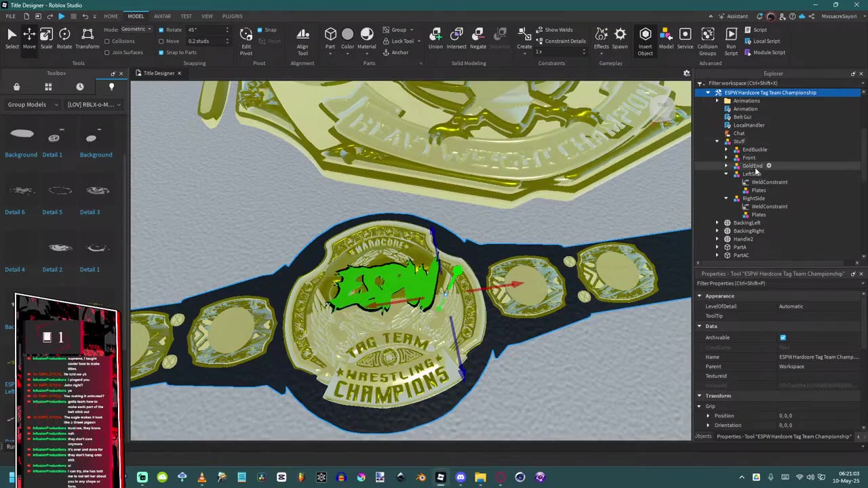Open viewport settings gear icon
This screenshot has height=488, width=868.
tap(686, 73)
